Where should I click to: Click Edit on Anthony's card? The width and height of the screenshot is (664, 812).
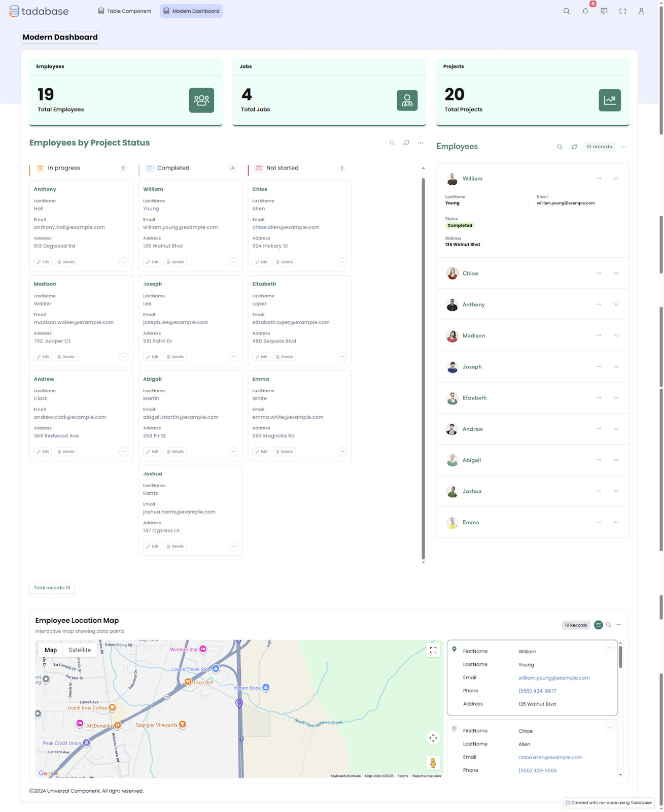(43, 262)
